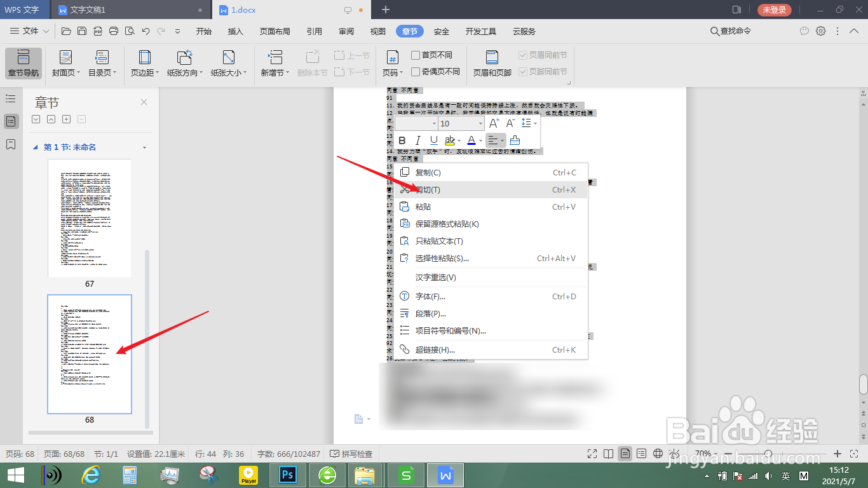Choose 复制(C) from the context menu
868x488 pixels.
coord(491,172)
